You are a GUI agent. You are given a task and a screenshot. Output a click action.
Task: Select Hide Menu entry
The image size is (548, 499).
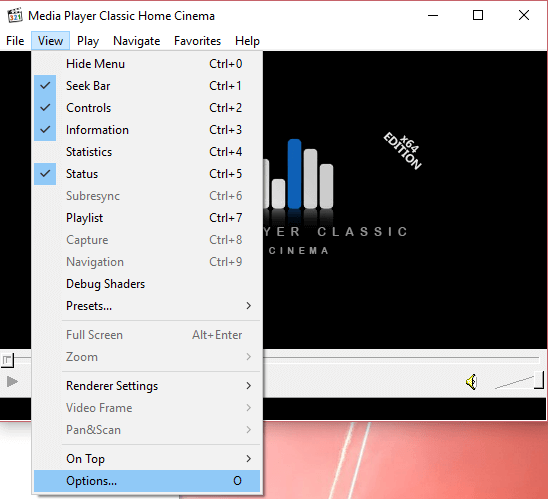pos(147,64)
